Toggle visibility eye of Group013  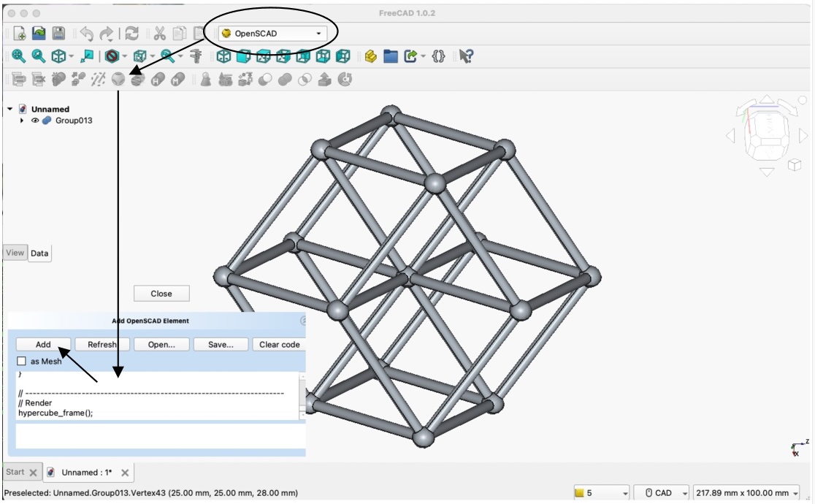coord(35,121)
